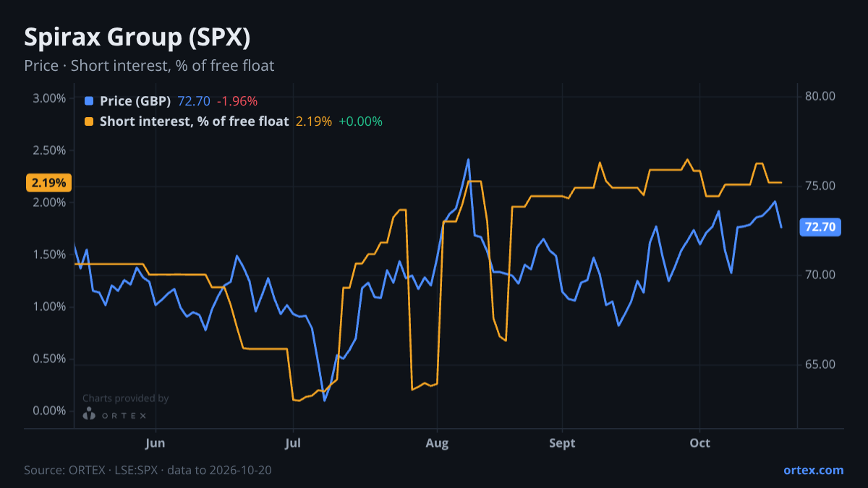Click the Aug label on the time axis
Image resolution: width=868 pixels, height=488 pixels.
(436, 442)
